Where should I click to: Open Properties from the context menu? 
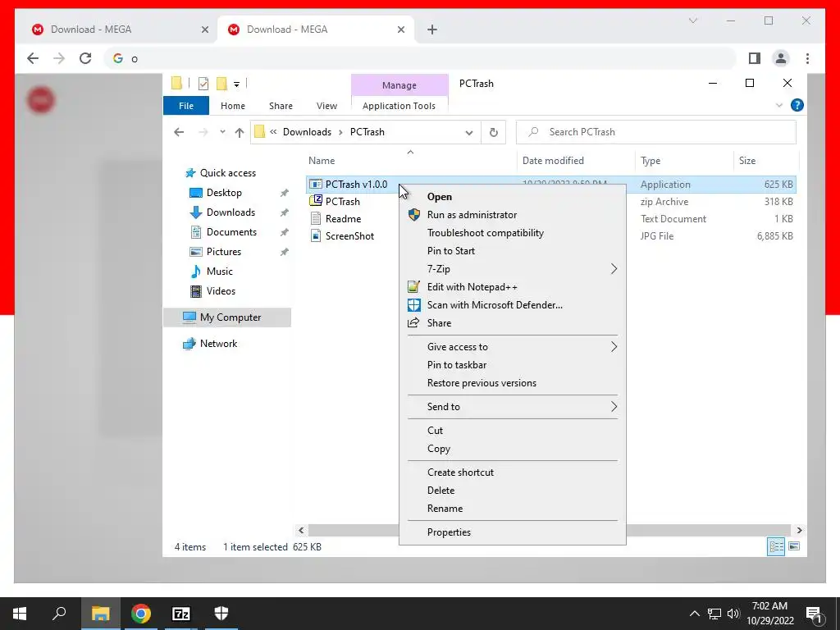[512, 532]
